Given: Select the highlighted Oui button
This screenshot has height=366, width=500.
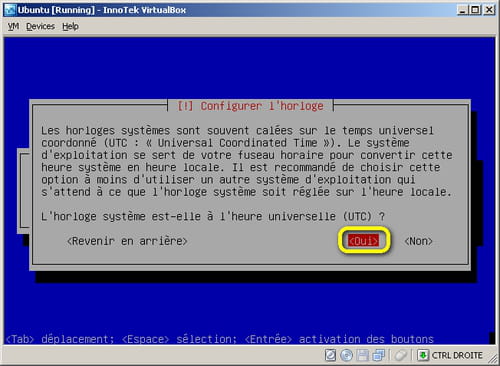Looking at the screenshot, I should [x=363, y=241].
